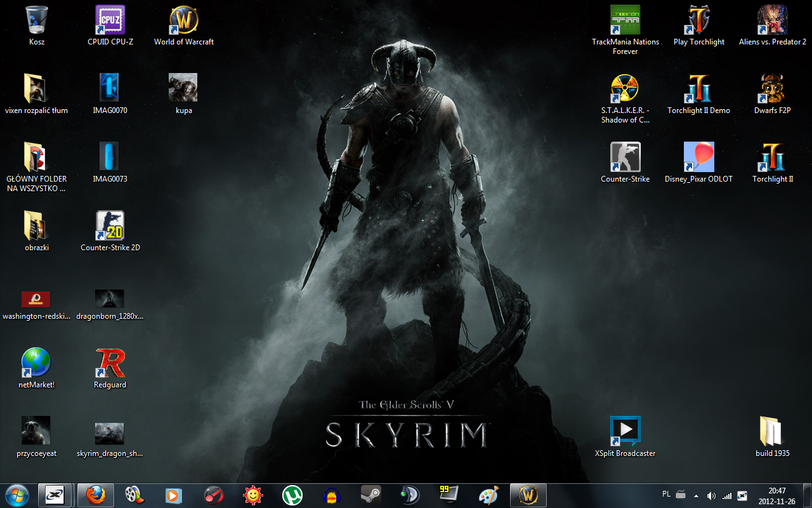
Task: Open Firefox from the taskbar
Action: [x=95, y=495]
